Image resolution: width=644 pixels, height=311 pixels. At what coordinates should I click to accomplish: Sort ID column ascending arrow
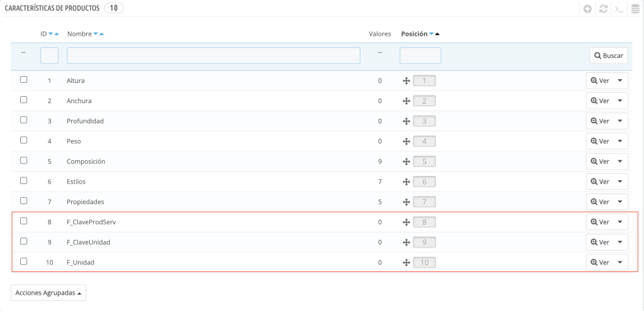[x=56, y=34]
